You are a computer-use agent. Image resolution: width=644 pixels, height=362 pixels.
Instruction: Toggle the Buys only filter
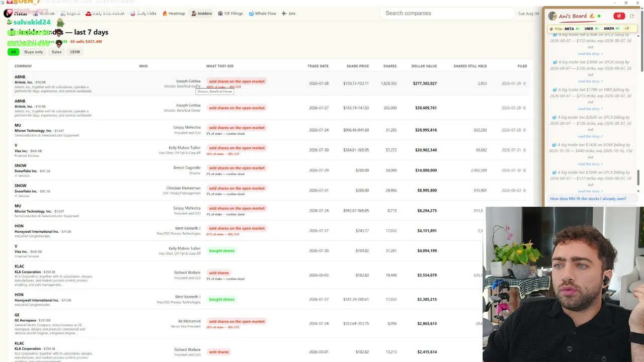[34, 52]
